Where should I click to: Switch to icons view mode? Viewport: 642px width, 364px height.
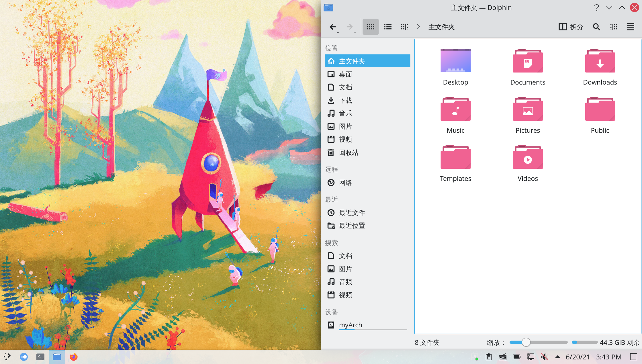point(370,27)
